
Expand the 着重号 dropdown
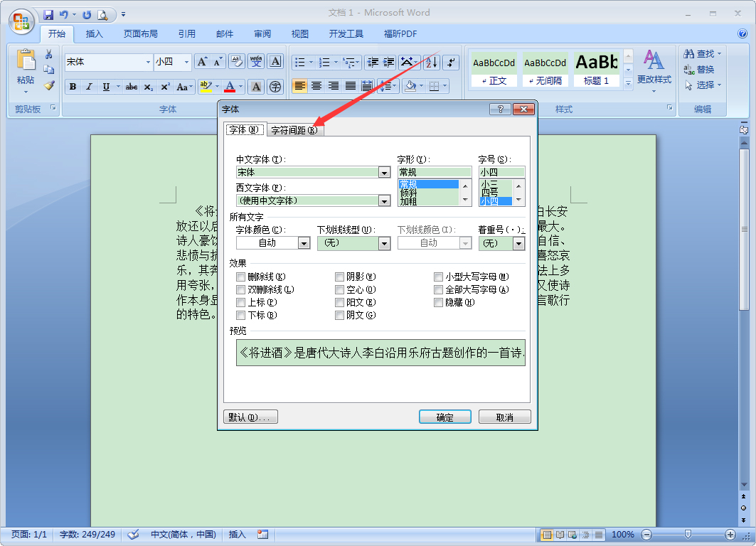[520, 242]
